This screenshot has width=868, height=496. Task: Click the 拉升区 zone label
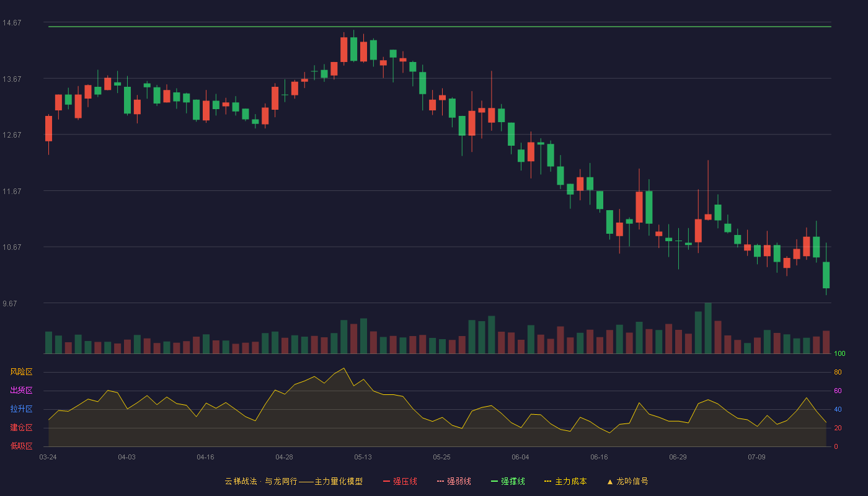(21, 409)
